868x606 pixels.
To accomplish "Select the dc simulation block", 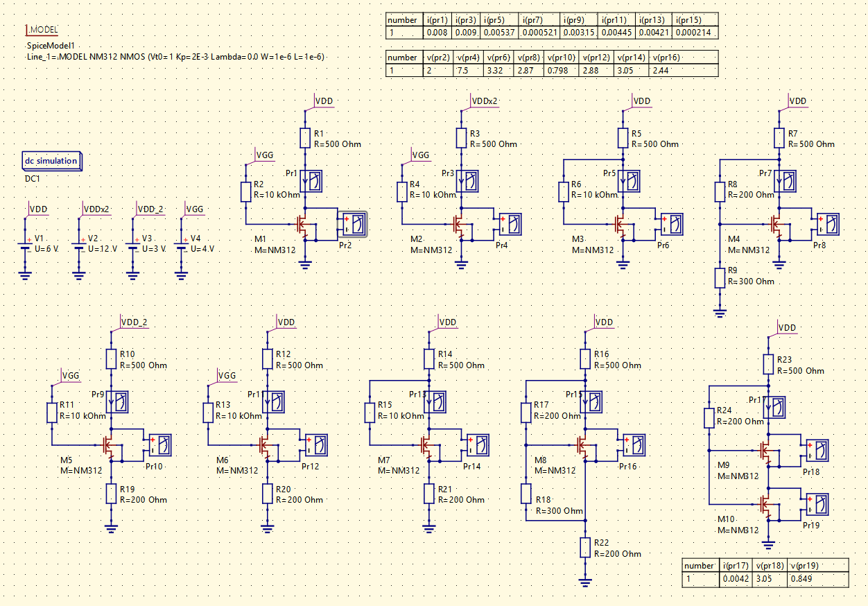I will click(x=52, y=161).
